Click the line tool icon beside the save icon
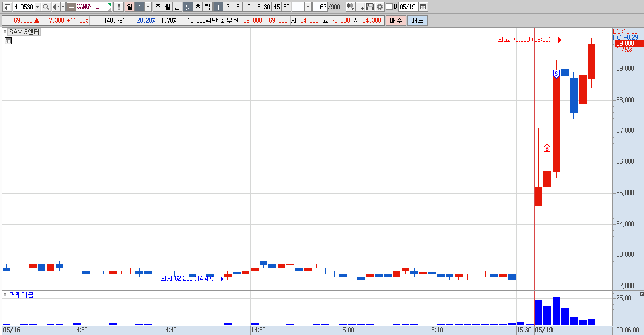 pos(360,7)
